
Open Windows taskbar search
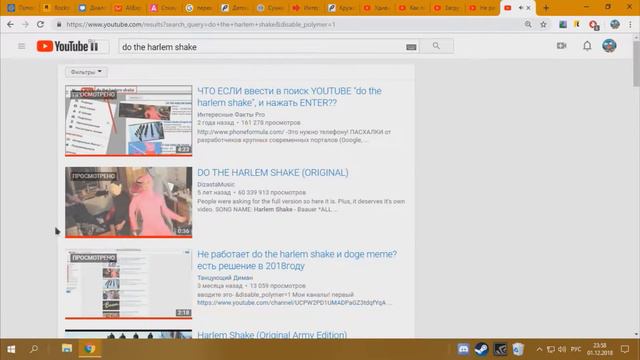(x=34, y=349)
